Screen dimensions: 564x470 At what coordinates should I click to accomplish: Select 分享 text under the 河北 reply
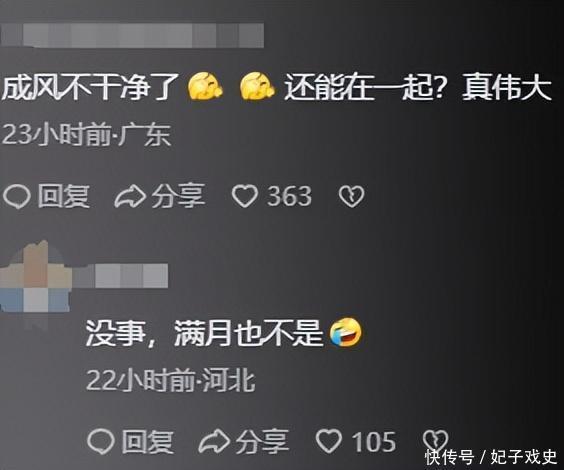coord(262,441)
